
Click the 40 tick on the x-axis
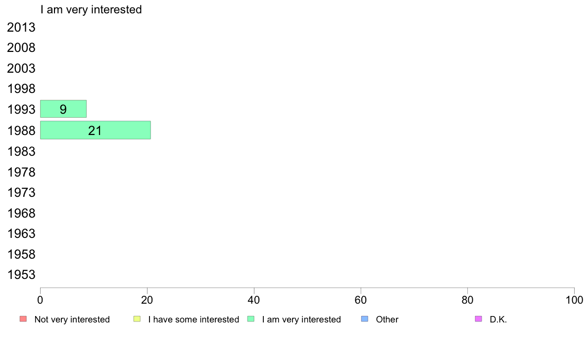click(254, 300)
